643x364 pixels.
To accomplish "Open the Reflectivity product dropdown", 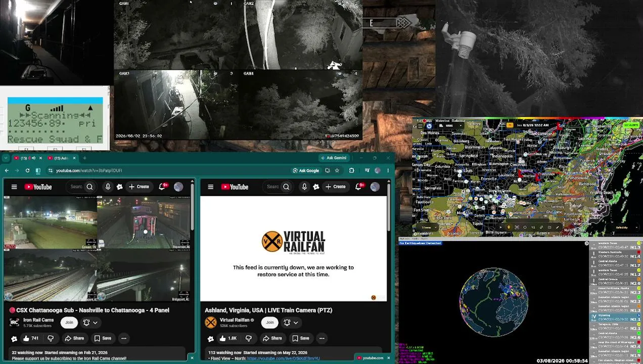I will point(627,227).
